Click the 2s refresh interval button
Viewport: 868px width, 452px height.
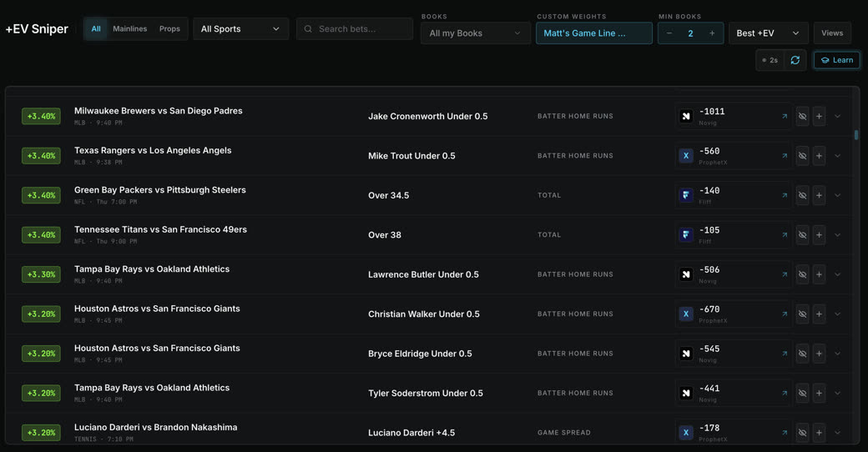770,60
